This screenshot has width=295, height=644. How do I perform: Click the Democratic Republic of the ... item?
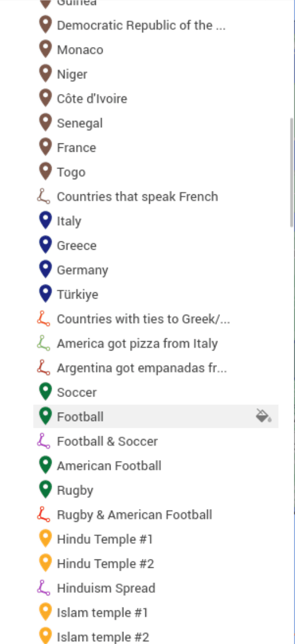(155, 25)
